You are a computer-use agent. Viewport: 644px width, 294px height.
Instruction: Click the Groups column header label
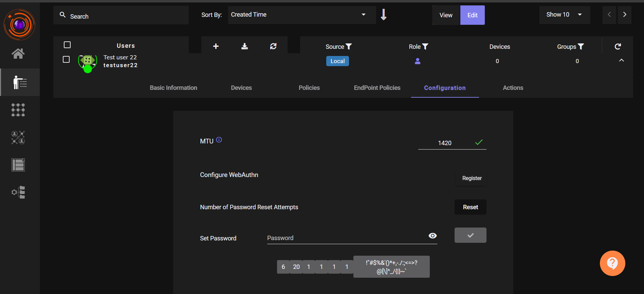coord(567,47)
